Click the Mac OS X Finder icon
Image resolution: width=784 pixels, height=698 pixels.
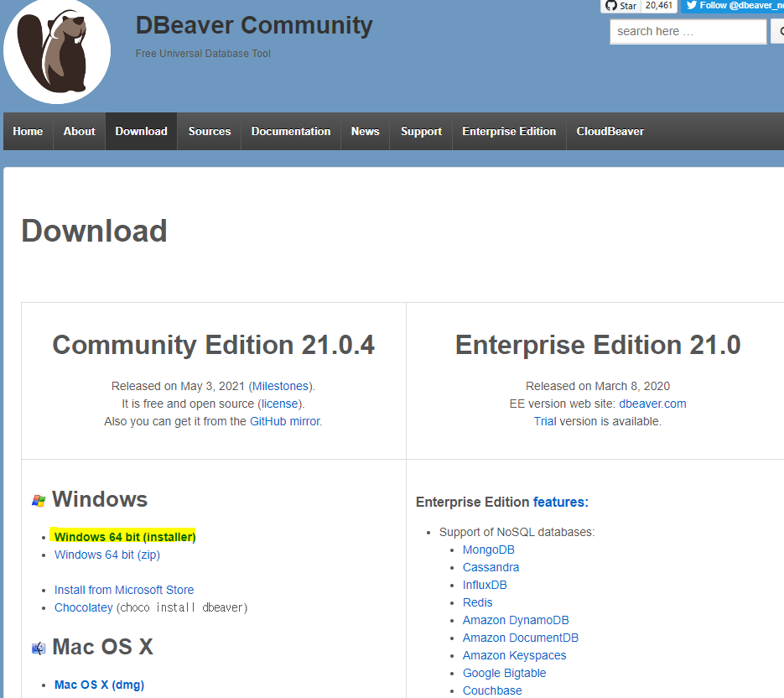tap(39, 649)
